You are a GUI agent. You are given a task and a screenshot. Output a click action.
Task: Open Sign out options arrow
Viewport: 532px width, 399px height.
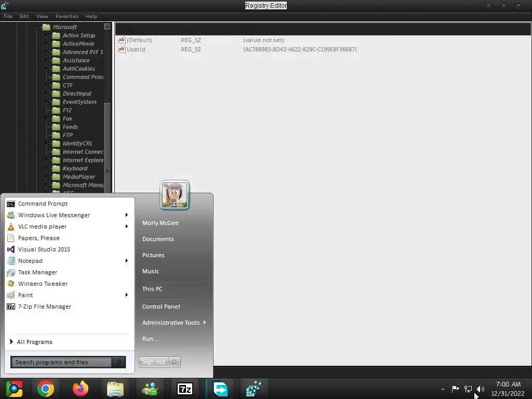tap(175, 362)
